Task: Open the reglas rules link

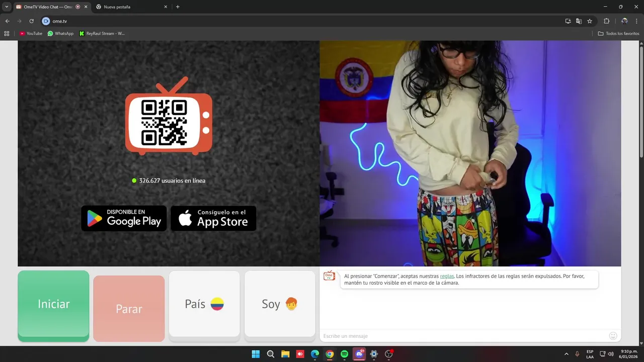Action: [x=447, y=276]
